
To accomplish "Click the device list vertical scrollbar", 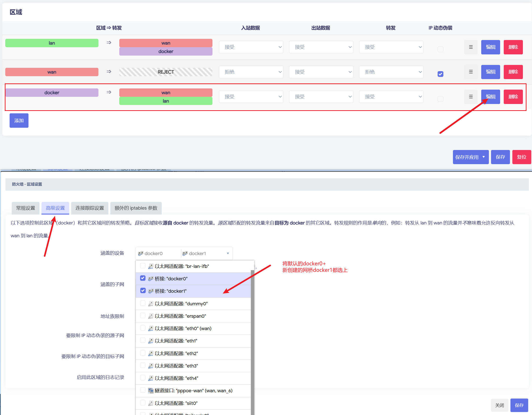I will (x=252, y=341).
